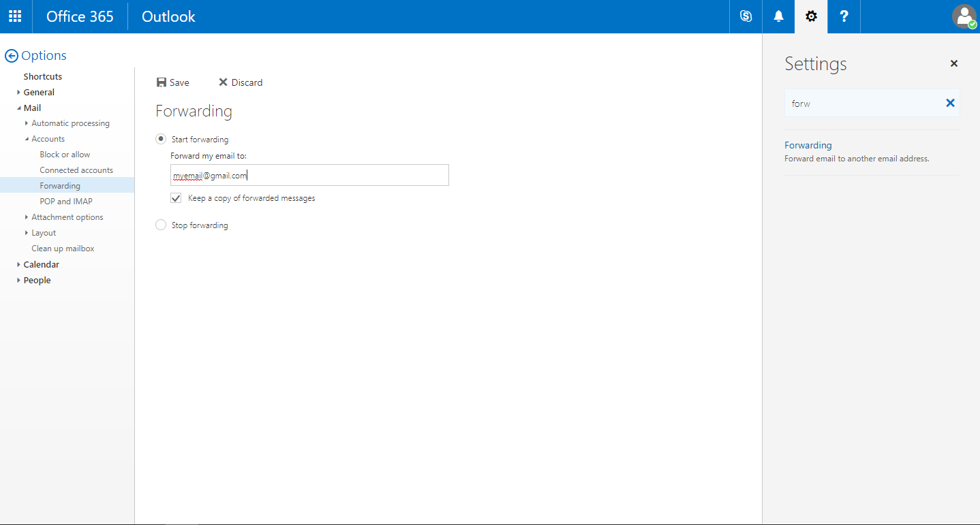
Task: Click the 'Forward my email to:' label
Action: 209,156
